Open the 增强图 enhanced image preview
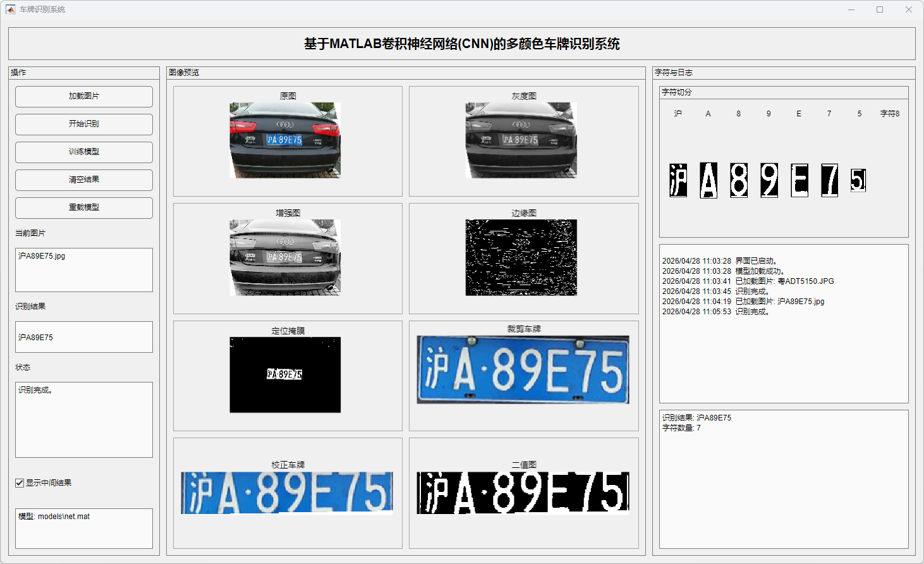Image resolution: width=924 pixels, height=564 pixels. tap(285, 257)
